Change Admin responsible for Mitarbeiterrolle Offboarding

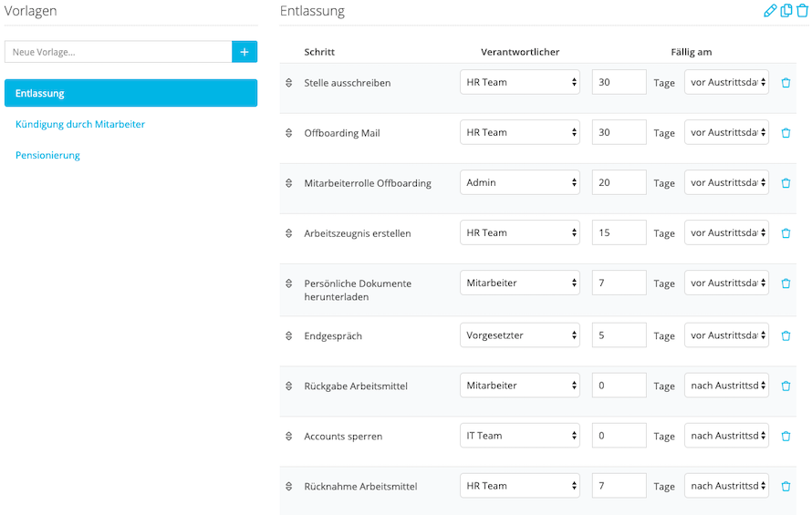520,182
